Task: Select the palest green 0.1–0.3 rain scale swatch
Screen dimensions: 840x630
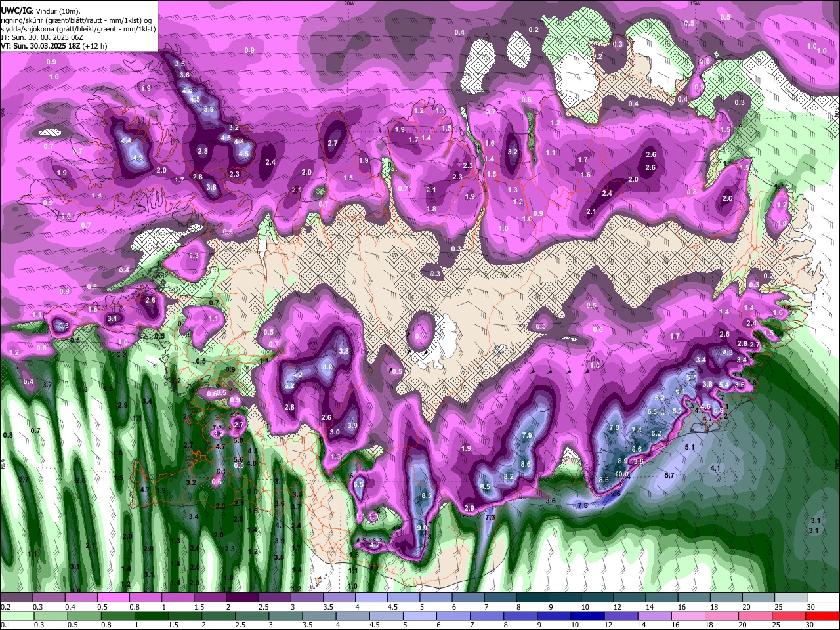Action: coord(17,616)
